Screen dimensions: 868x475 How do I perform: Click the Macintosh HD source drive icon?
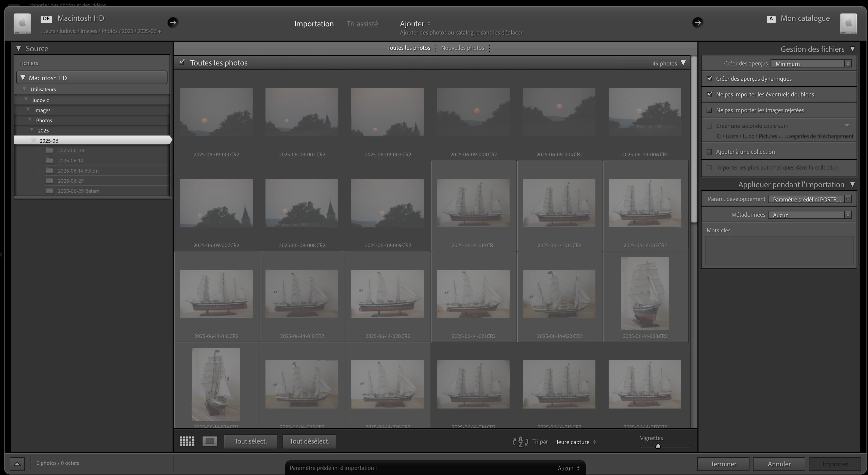22,23
